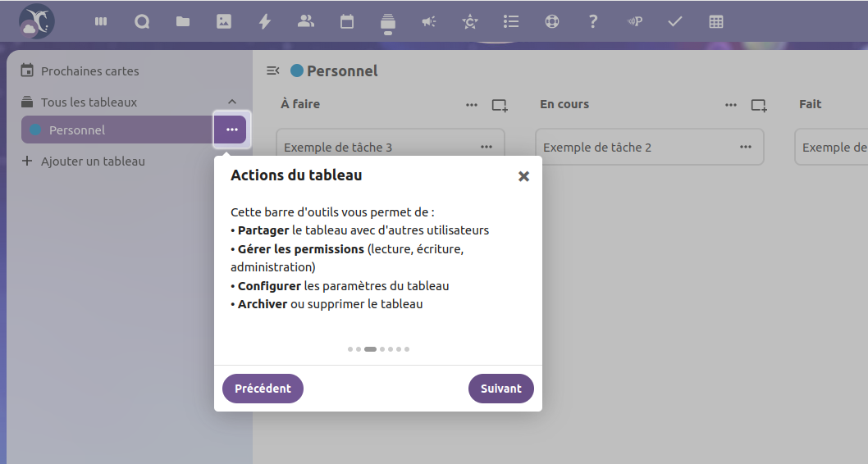Close the Actions du tableau popup
Screen dimensions: 868x464
click(x=523, y=176)
